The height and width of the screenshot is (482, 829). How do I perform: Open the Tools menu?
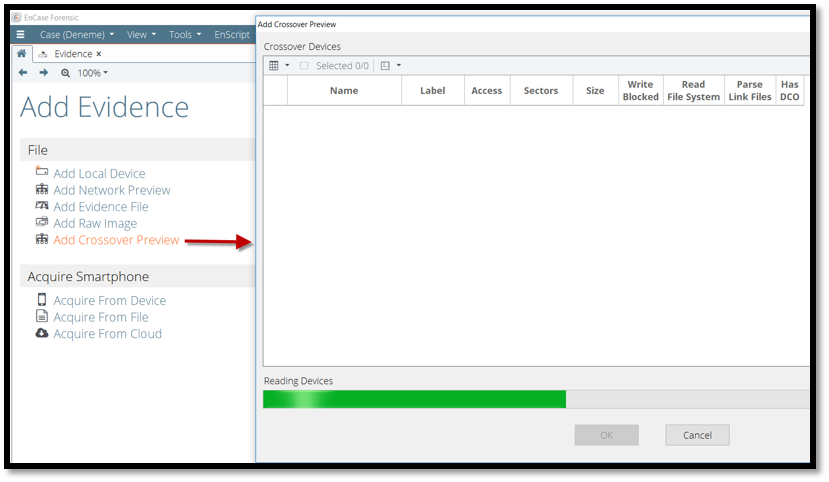click(x=185, y=34)
